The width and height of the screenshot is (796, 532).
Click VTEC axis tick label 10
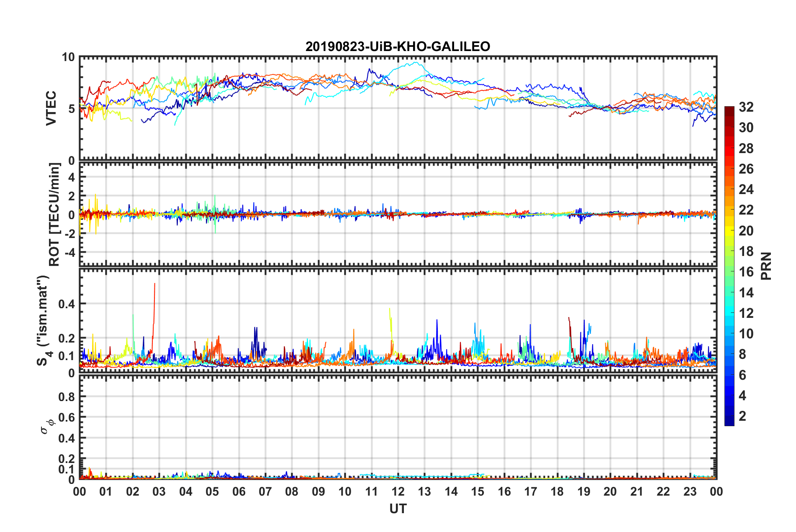(68, 57)
